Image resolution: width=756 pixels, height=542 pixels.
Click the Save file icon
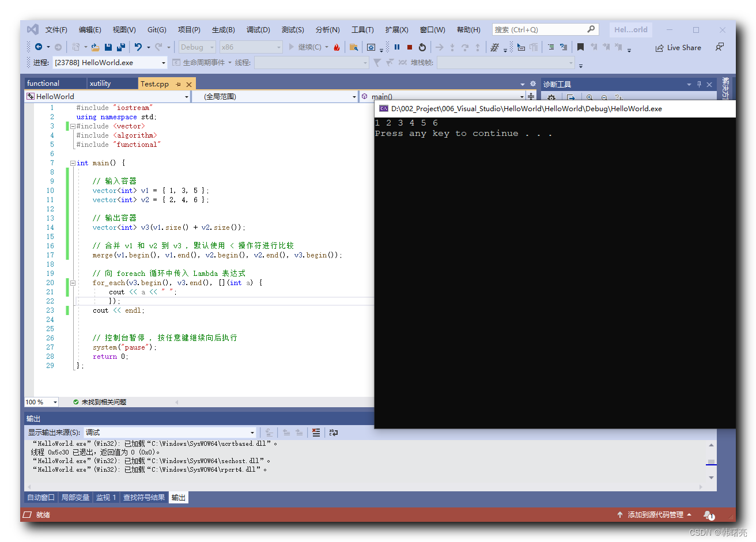(108, 47)
